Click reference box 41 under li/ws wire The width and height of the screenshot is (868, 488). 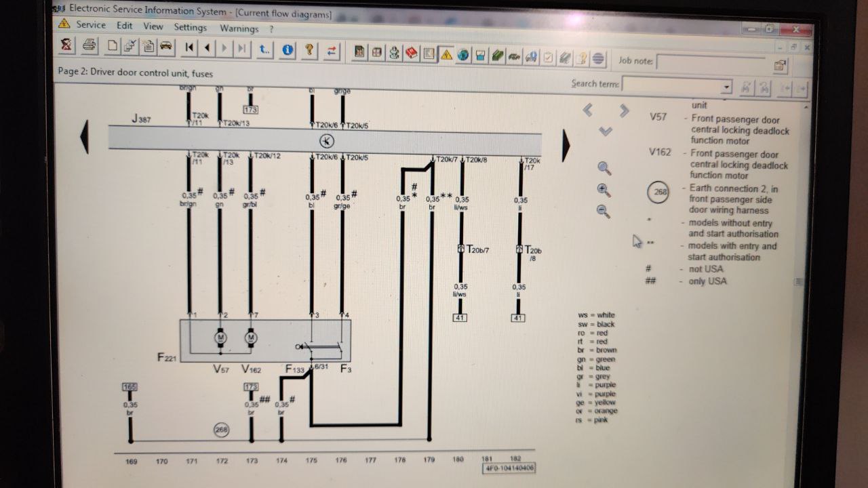pyautogui.click(x=460, y=318)
